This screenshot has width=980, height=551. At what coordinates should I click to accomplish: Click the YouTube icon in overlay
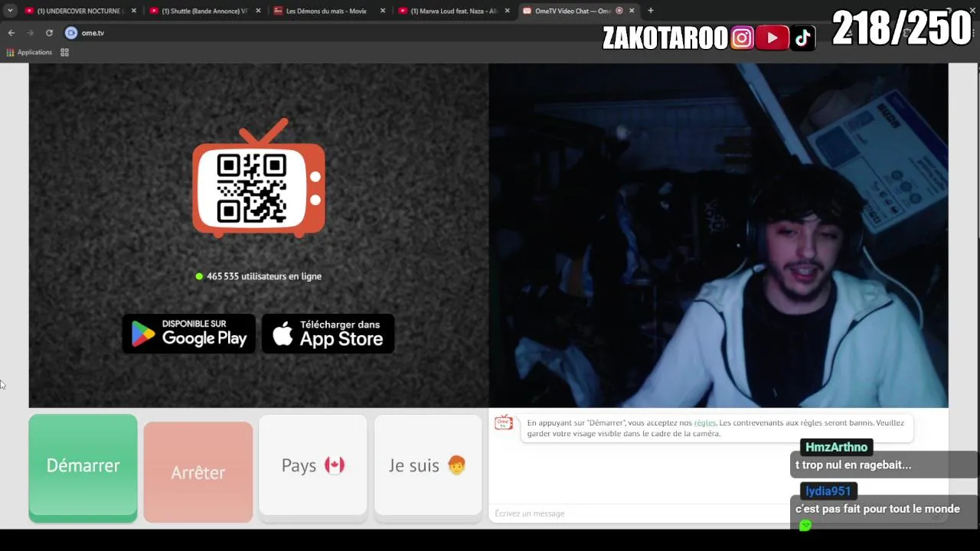point(772,37)
